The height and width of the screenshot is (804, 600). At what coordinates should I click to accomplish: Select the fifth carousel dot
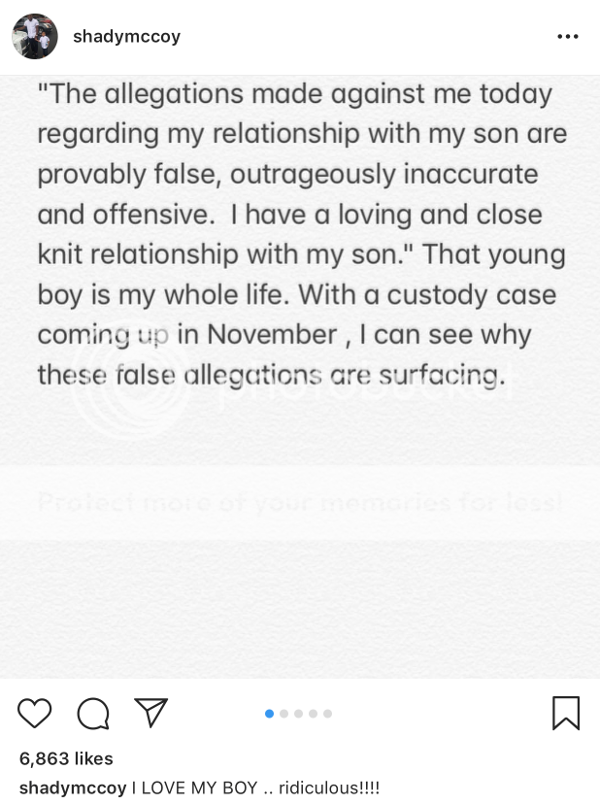click(x=327, y=713)
